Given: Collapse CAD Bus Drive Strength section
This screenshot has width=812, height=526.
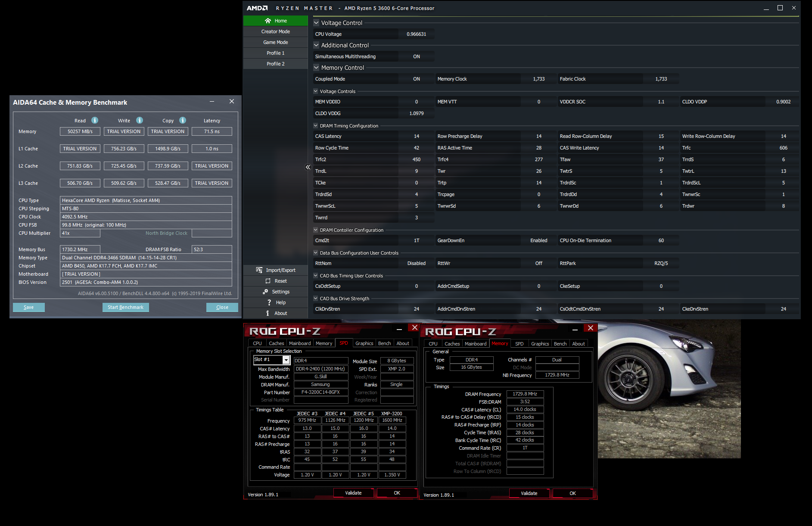Looking at the screenshot, I should [x=315, y=299].
